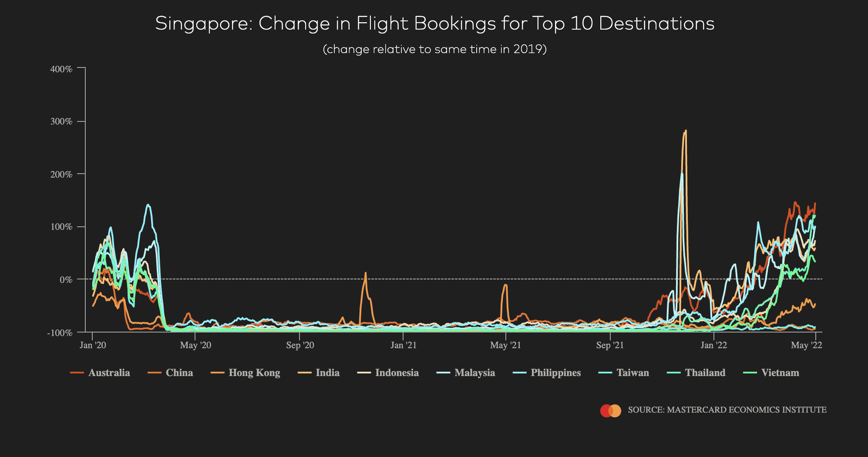
Task: Click the May '21 x-axis label
Action: click(x=506, y=346)
